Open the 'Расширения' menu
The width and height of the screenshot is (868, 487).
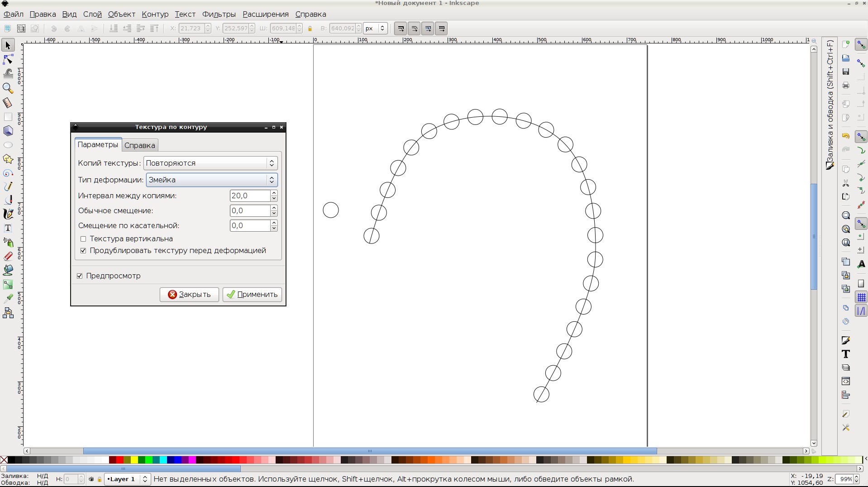(266, 14)
